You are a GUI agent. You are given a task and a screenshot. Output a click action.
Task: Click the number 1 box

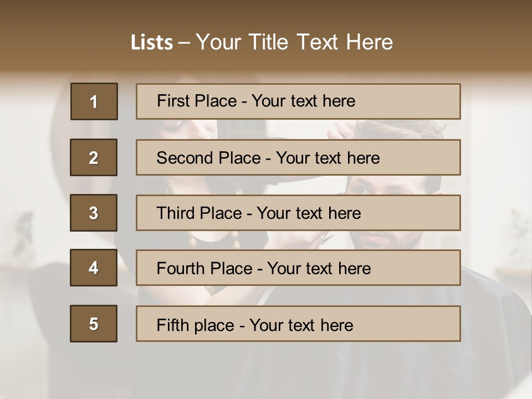pyautogui.click(x=94, y=101)
